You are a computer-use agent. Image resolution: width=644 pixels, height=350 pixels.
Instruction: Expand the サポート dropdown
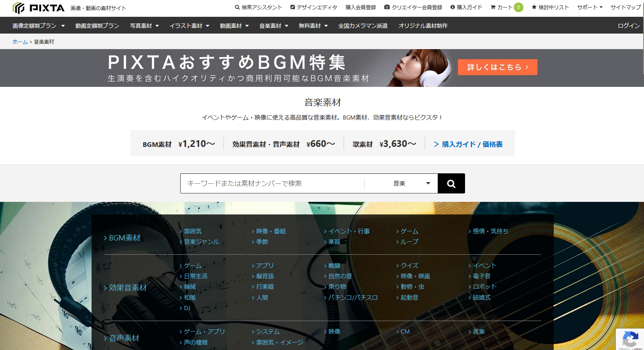[590, 7]
